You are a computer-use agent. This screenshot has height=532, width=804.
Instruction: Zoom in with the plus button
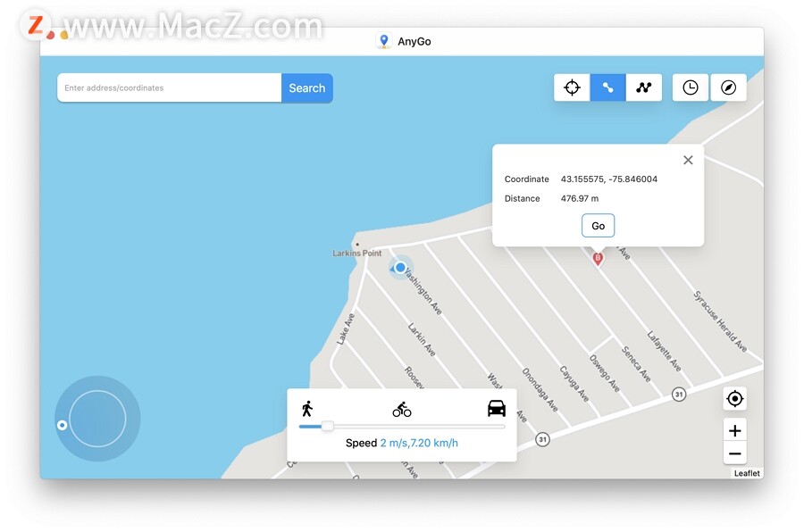tap(735, 430)
